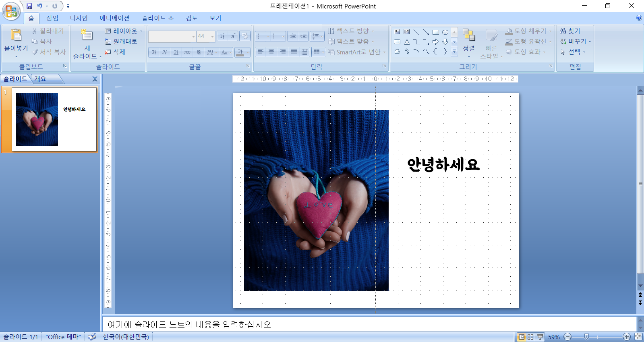This screenshot has height=342, width=644.
Task: Toggle Center text alignment
Action: 271,52
